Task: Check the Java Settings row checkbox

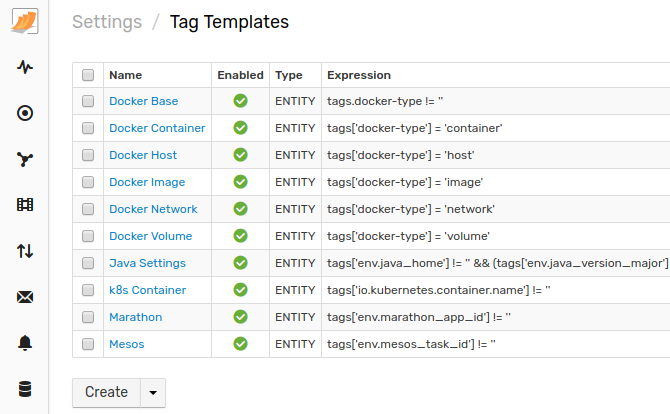Action: tap(88, 263)
